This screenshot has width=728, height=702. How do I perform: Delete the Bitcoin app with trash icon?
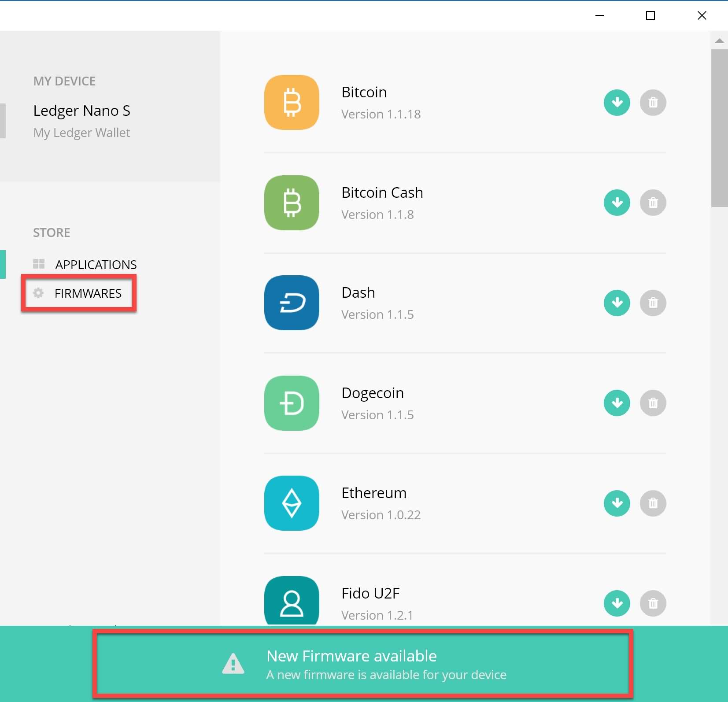pos(653,103)
